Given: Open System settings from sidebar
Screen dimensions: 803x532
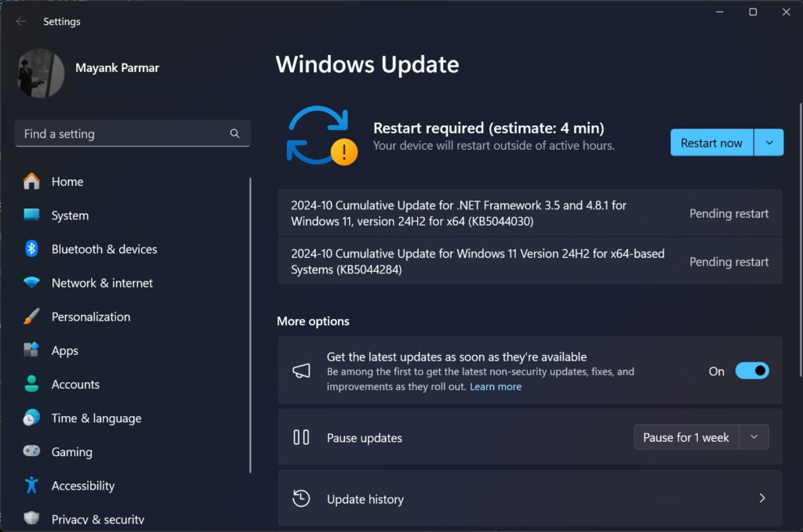Looking at the screenshot, I should (32, 215).
